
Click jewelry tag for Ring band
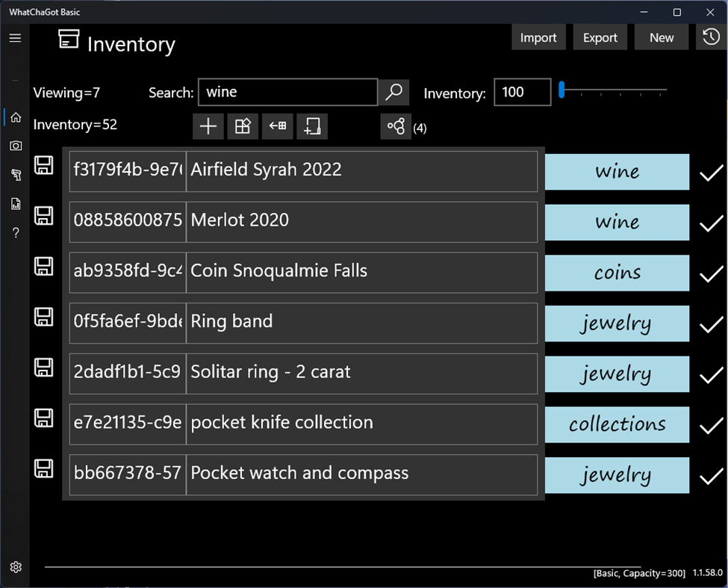pos(617,324)
